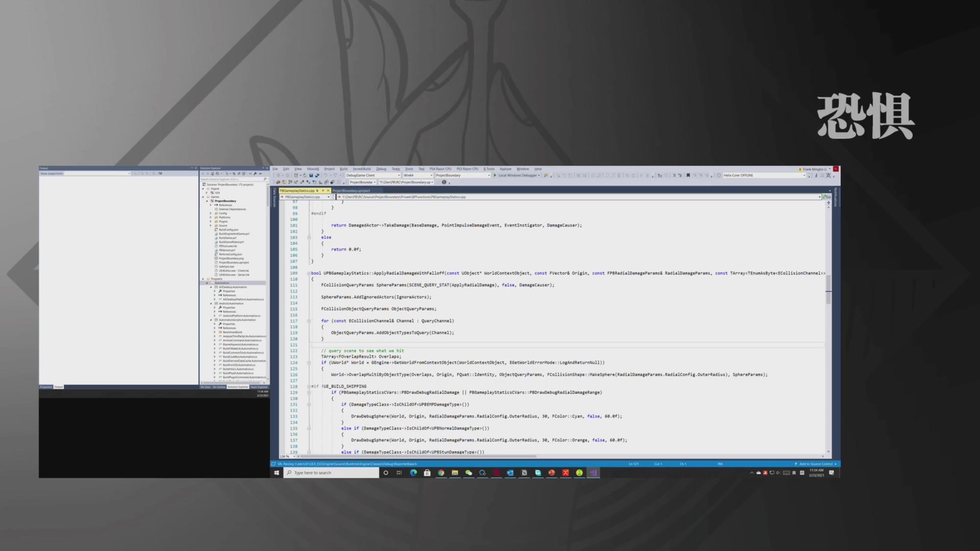
Task: Click the gear settings icon in second toolbar row
Action: pyautogui.click(x=444, y=182)
